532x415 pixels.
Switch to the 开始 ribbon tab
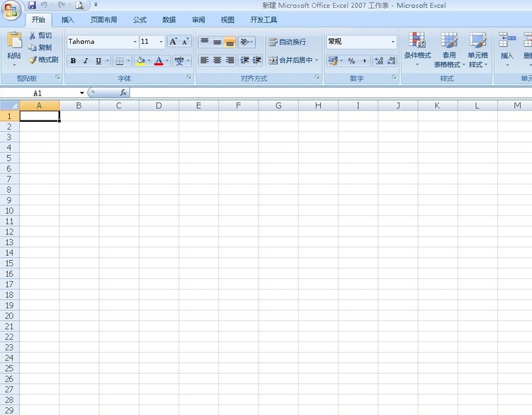[38, 20]
